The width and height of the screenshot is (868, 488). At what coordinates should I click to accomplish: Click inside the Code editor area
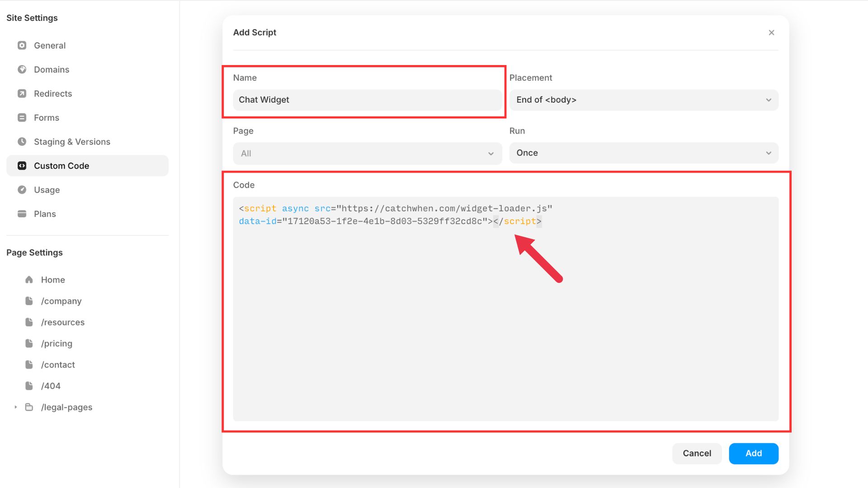(x=506, y=309)
